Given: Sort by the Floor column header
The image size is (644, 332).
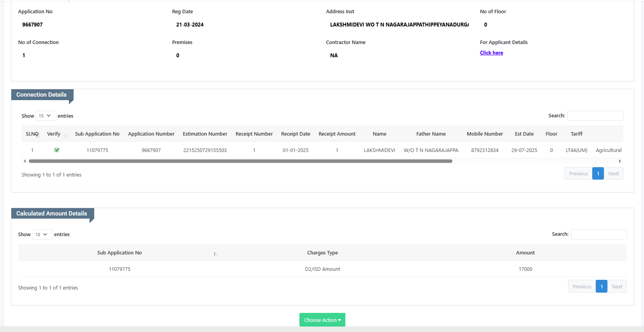Looking at the screenshot, I should [551, 134].
